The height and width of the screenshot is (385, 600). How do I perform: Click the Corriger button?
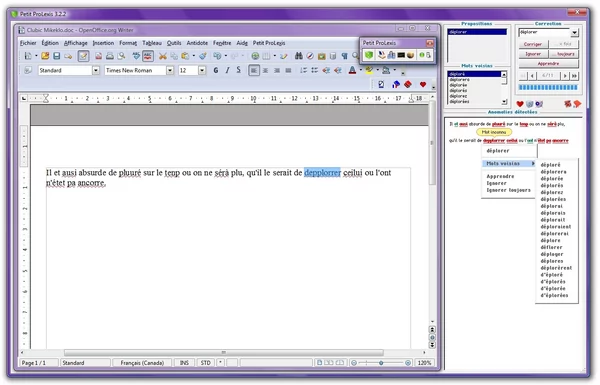533,44
